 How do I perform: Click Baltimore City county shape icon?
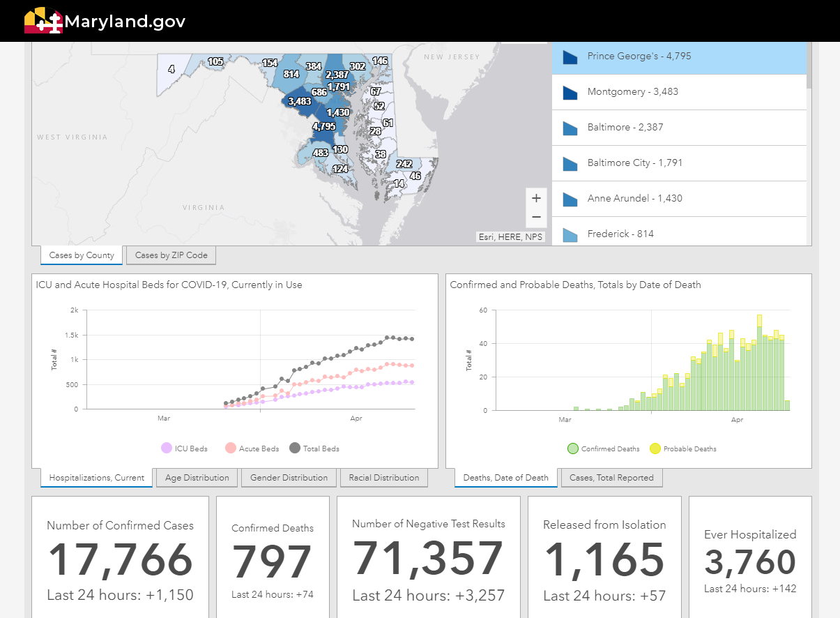click(570, 163)
